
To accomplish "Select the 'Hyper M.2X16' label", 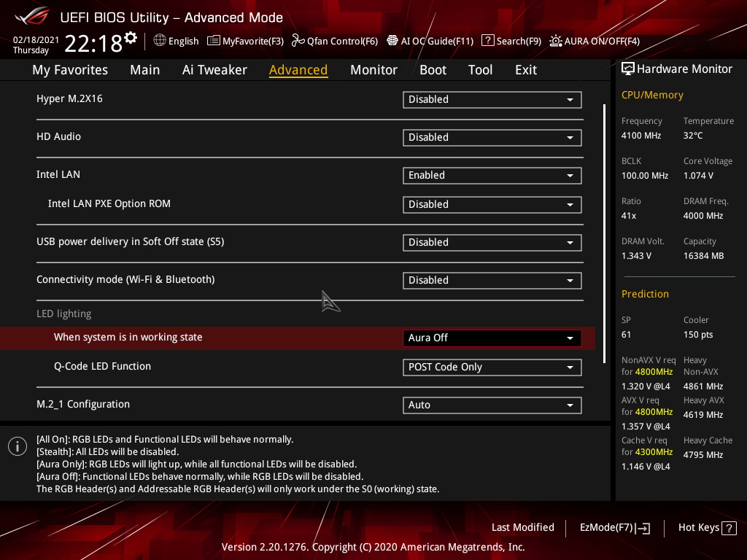I will point(69,98).
